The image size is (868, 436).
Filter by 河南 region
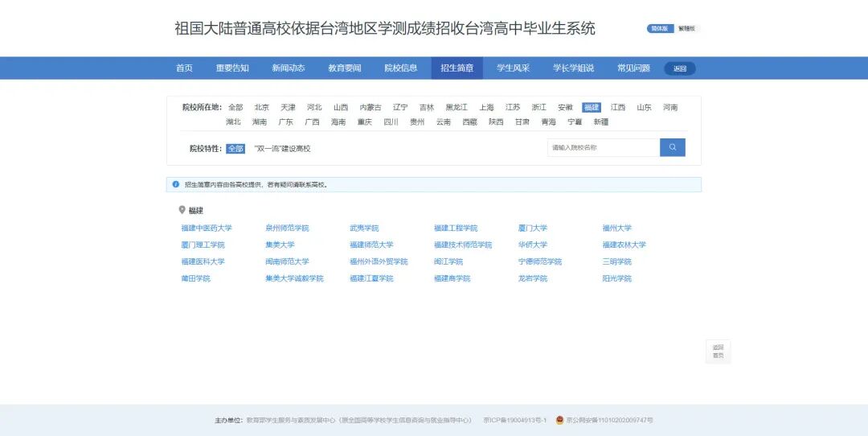[670, 108]
